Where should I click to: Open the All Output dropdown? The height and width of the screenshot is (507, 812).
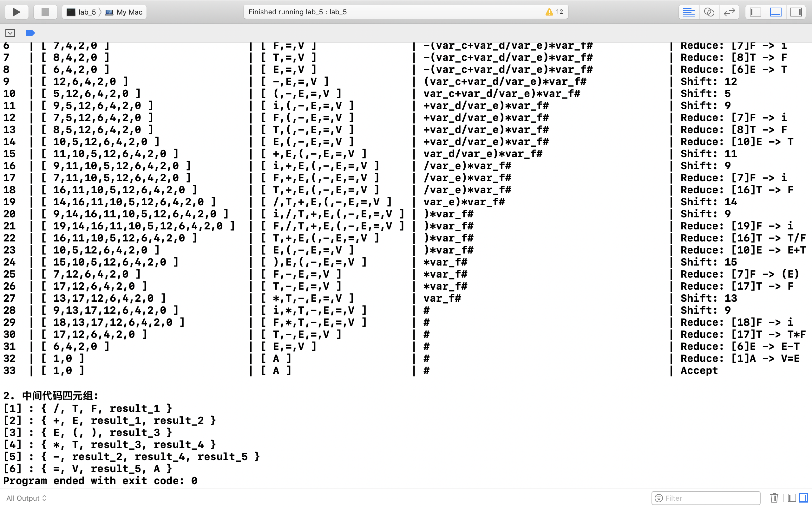pos(26,498)
